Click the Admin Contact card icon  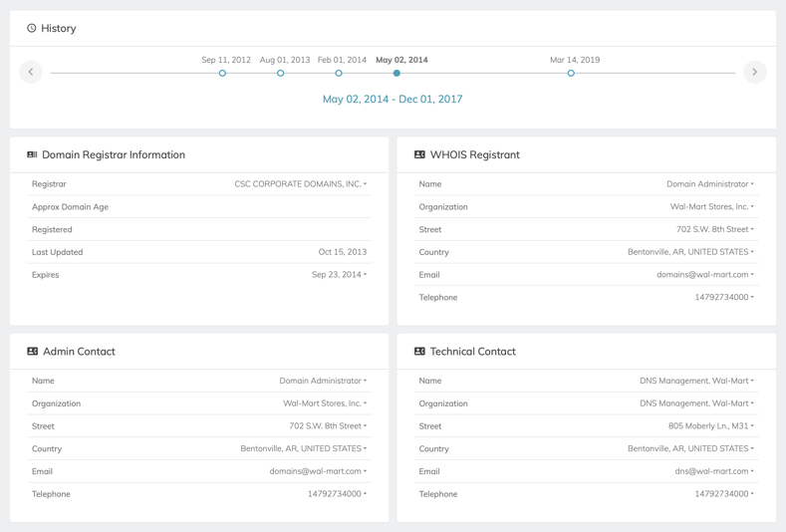tap(33, 351)
